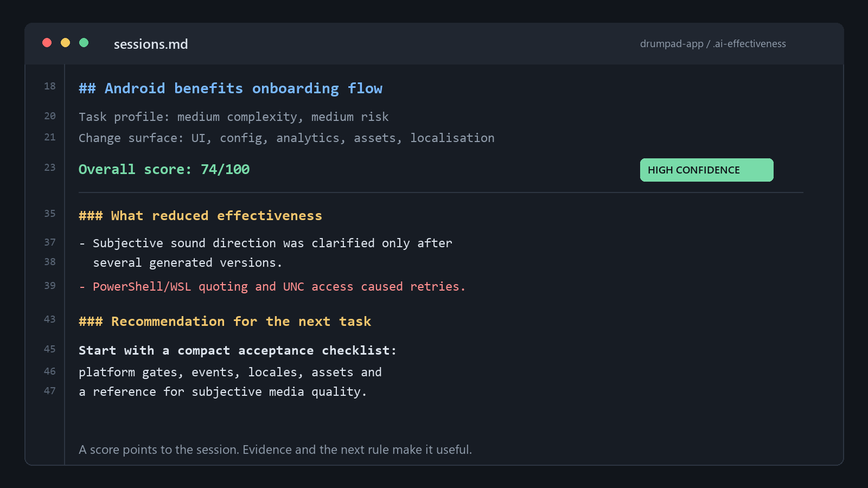The image size is (868, 488).
Task: Click line number 35 in gutter
Action: coord(50,214)
